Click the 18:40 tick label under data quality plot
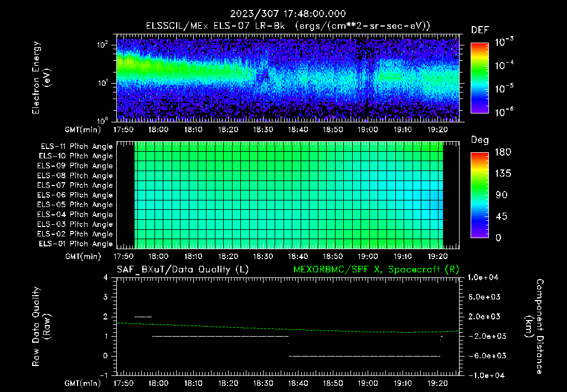This screenshot has height=392, width=567. (x=298, y=383)
